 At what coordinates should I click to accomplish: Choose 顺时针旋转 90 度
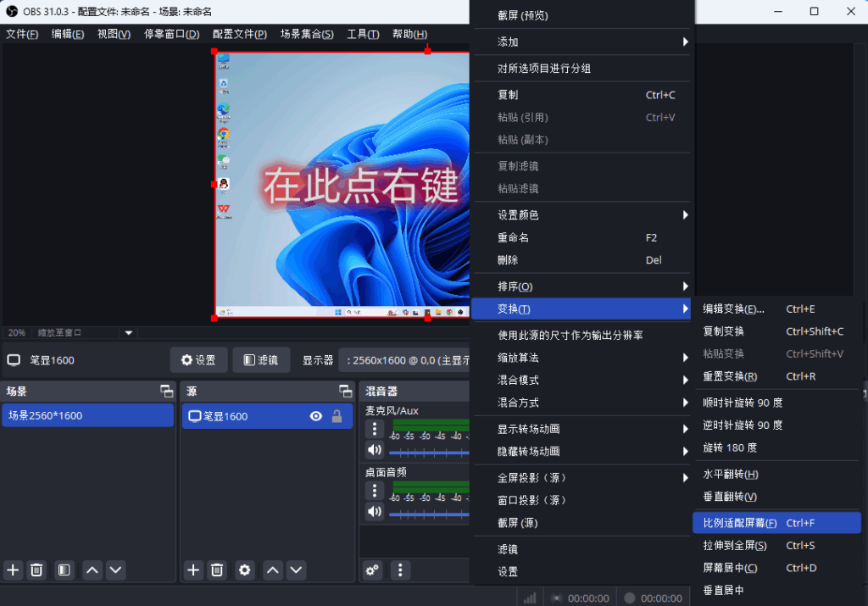[x=776, y=403]
